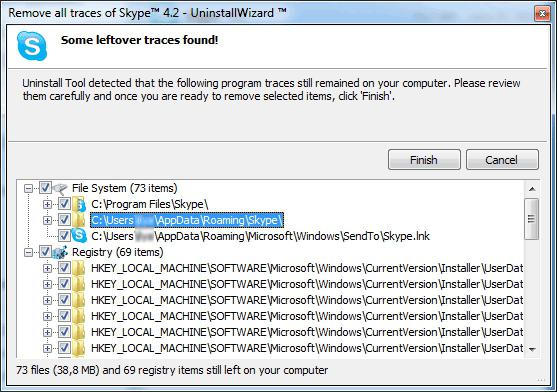The width and height of the screenshot is (557, 392).
Task: Expand the C:\Program Files\Skype\ node
Action: [x=47, y=204]
